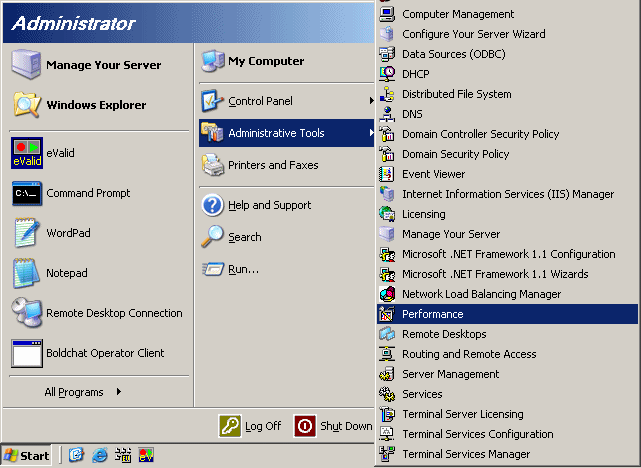The height and width of the screenshot is (468, 641).
Task: Click the Help and Support question mark icon
Action: click(213, 205)
